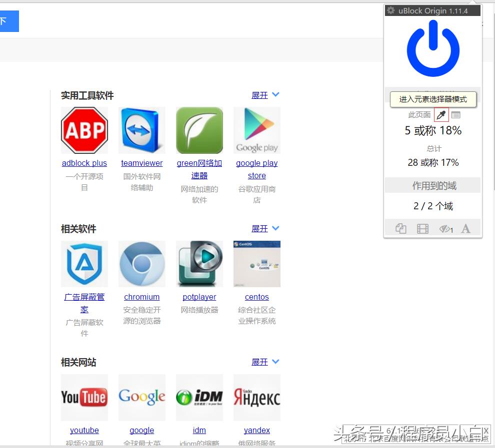Click the 相关网站 heading
Viewport: 495px width, 448px height.
[78, 362]
